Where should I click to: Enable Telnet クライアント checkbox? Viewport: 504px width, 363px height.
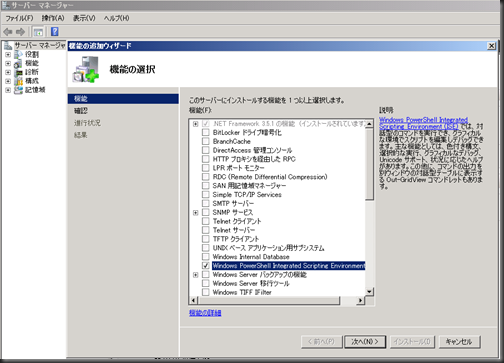point(206,221)
